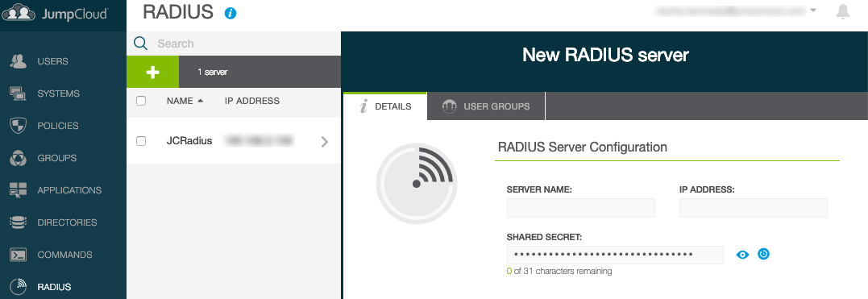The image size is (868, 299).
Task: Click the blurred IP address of JCRadius
Action: 259,141
